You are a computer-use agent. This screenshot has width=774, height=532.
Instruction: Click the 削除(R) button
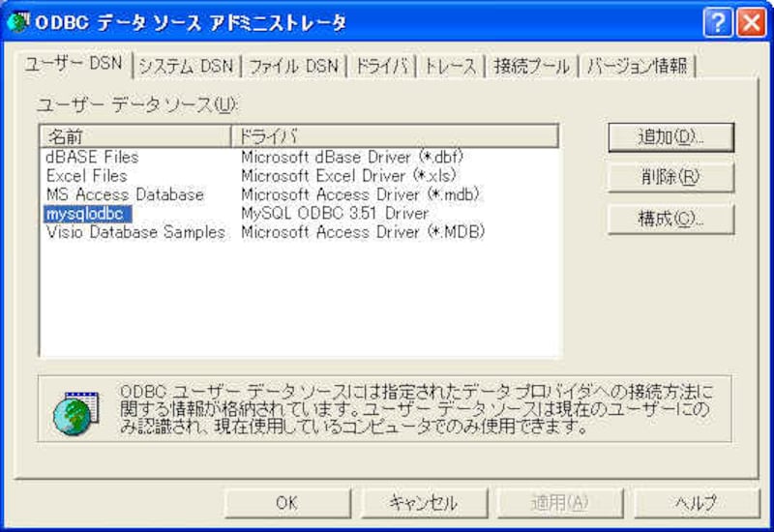670,177
